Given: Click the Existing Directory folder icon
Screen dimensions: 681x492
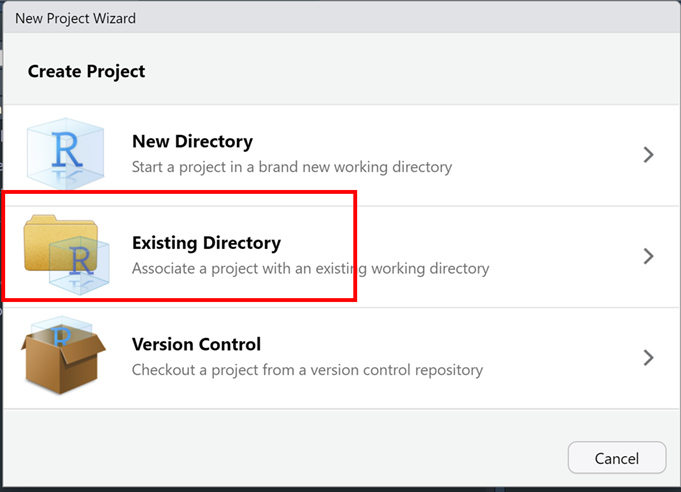Looking at the screenshot, I should click(x=48, y=240).
